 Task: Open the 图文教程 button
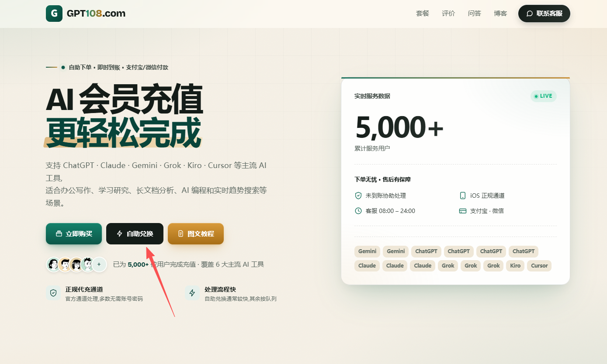[196, 234]
